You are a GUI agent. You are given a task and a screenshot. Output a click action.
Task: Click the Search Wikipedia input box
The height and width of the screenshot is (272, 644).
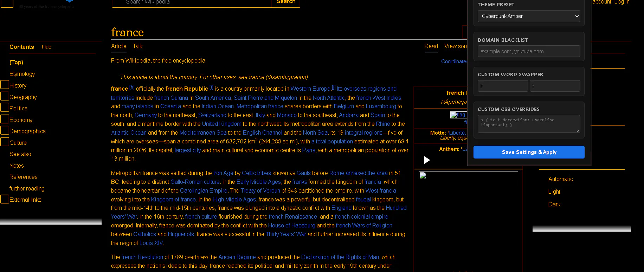point(192,3)
